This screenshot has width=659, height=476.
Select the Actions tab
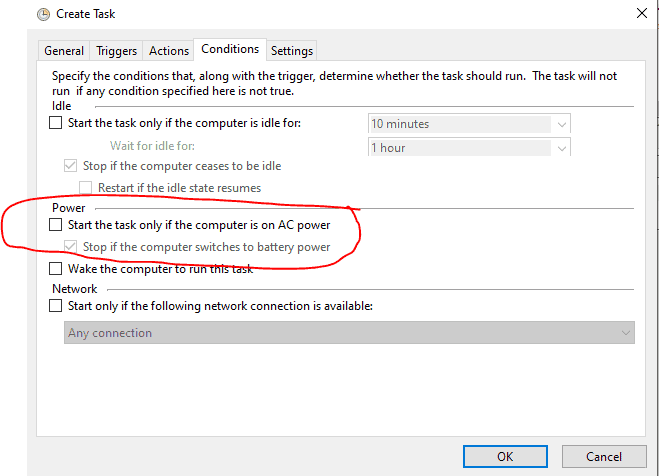[x=169, y=51]
